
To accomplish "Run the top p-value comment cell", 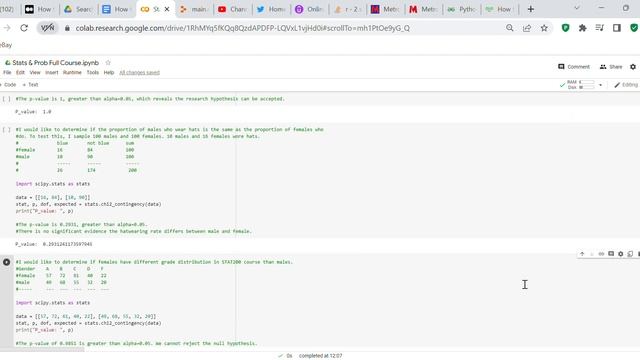I will tap(7, 99).
